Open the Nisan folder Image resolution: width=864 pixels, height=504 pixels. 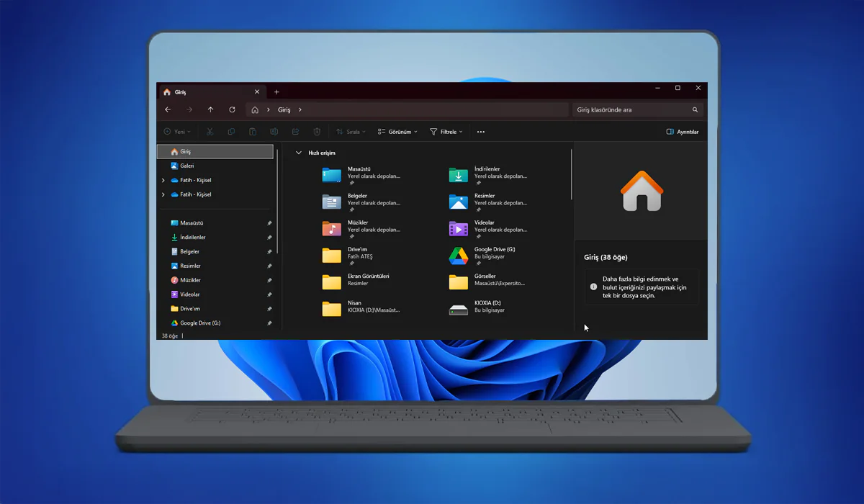coord(361,307)
